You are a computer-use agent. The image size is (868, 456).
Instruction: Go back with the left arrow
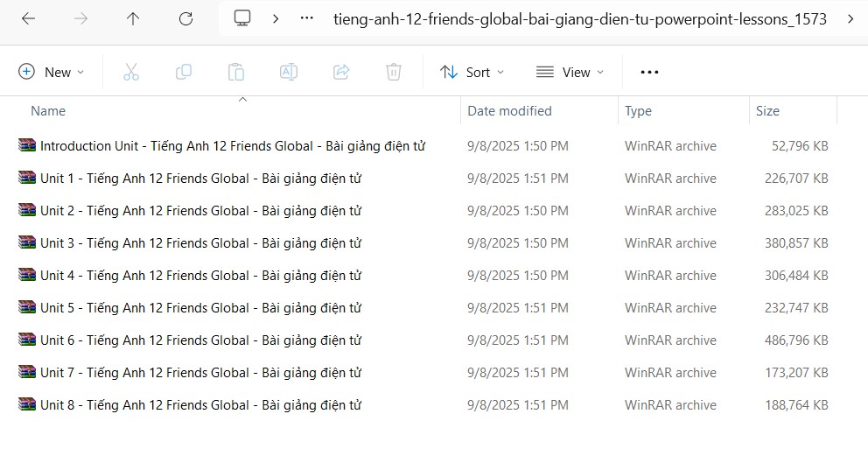(x=28, y=18)
